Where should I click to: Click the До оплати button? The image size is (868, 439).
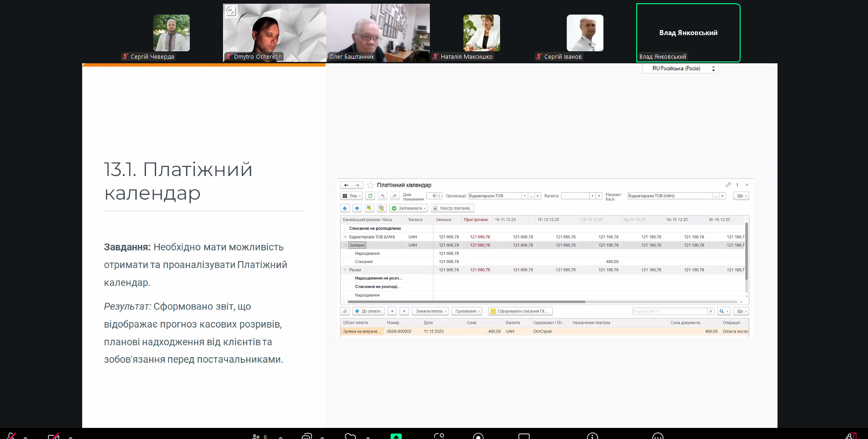click(x=368, y=311)
